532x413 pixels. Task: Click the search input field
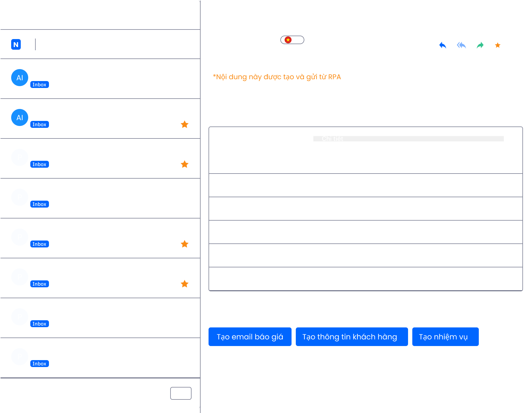pos(106,44)
